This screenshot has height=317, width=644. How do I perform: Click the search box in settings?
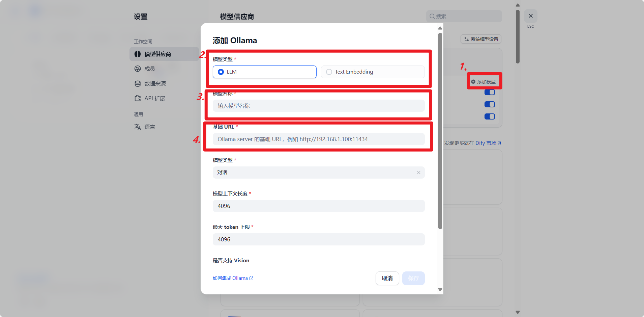tap(464, 16)
